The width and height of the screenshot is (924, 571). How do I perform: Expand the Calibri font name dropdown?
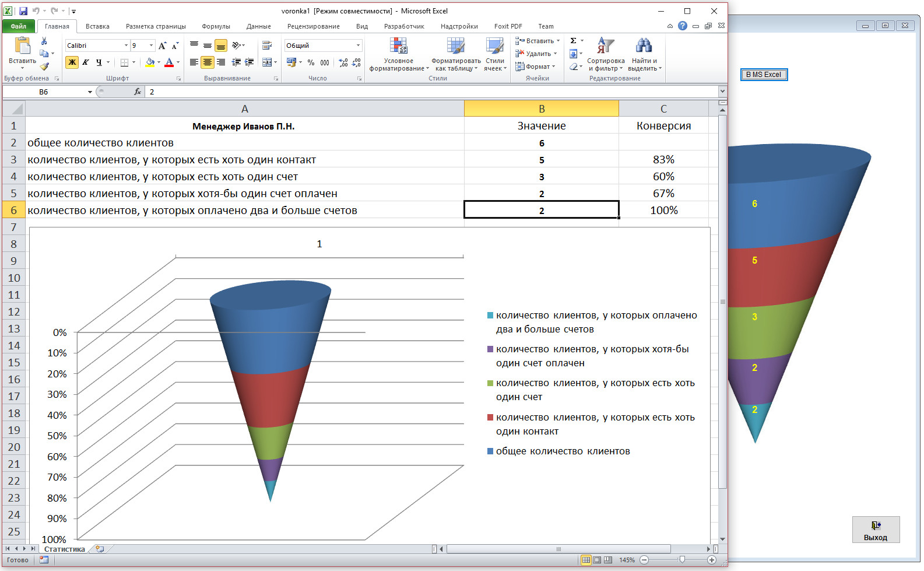coord(126,45)
